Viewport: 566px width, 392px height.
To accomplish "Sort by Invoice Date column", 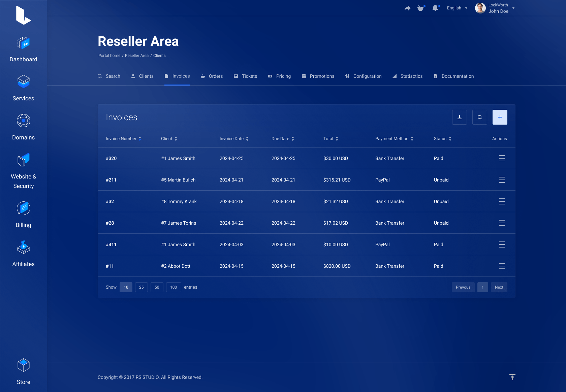I will [x=234, y=139].
